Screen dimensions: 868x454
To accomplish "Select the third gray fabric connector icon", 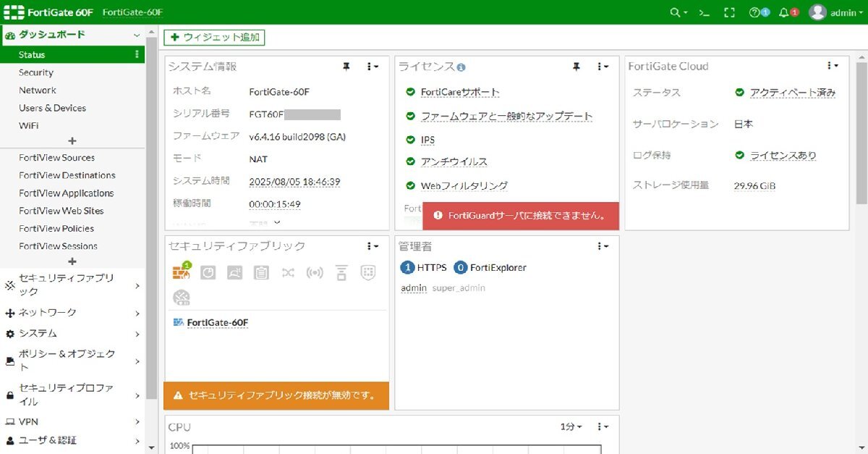I will pos(234,272).
